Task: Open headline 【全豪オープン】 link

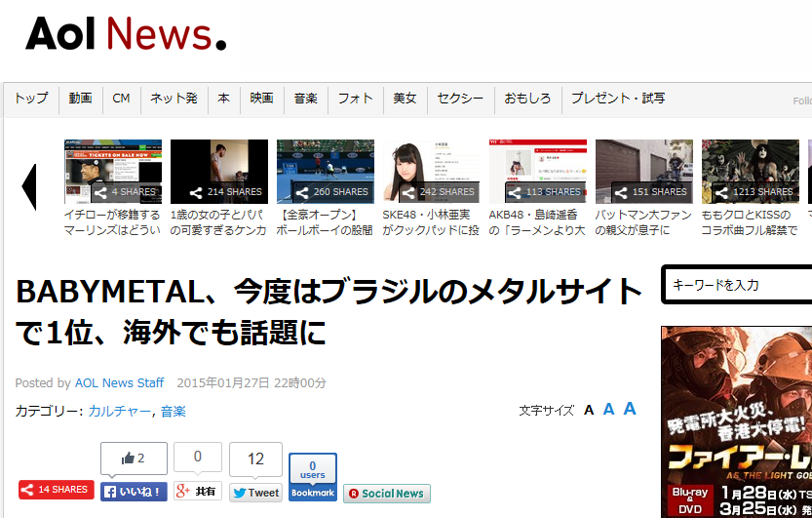Action: (x=325, y=222)
